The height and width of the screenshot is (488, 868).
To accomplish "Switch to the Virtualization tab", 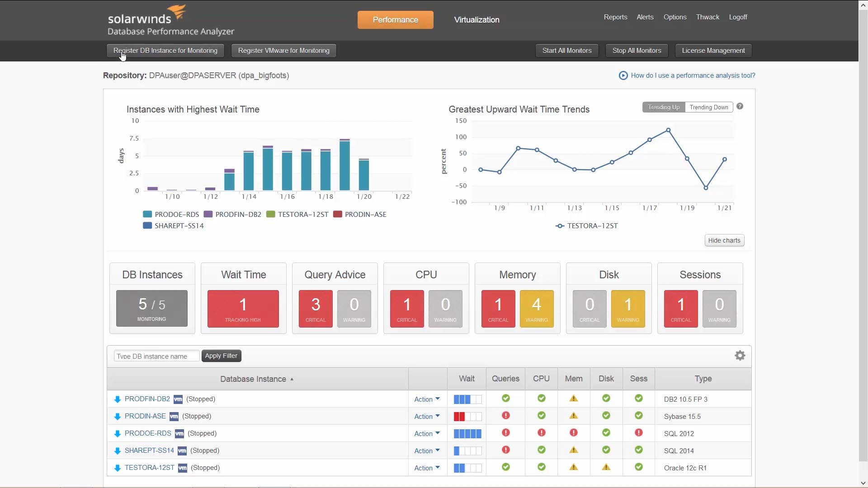I will [x=476, y=20].
